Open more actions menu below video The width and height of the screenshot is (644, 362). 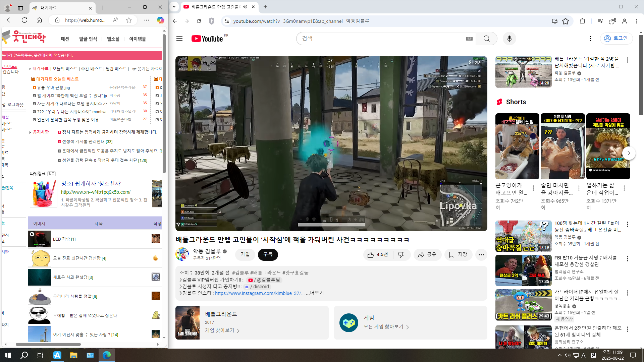click(481, 255)
